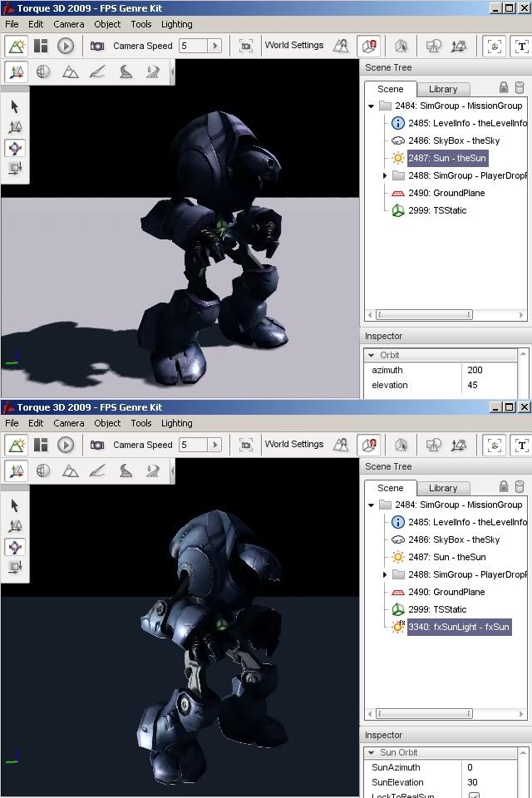Collapse the Sun Orbit section in the Inspector
Image resolution: width=532 pixels, height=798 pixels.
tap(372, 752)
